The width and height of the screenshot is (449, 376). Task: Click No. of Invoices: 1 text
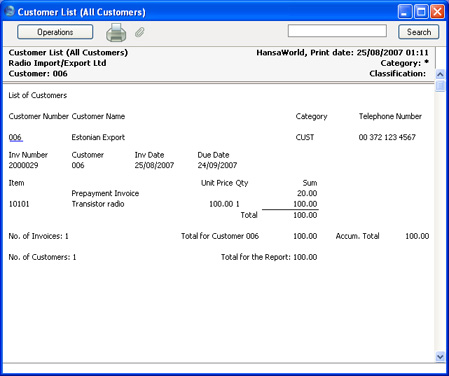38,236
